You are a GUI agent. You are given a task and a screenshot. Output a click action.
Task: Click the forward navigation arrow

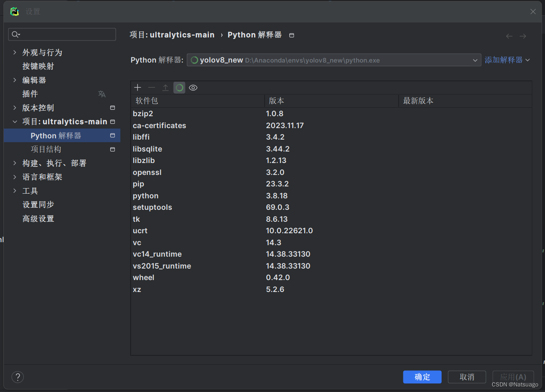pos(523,36)
